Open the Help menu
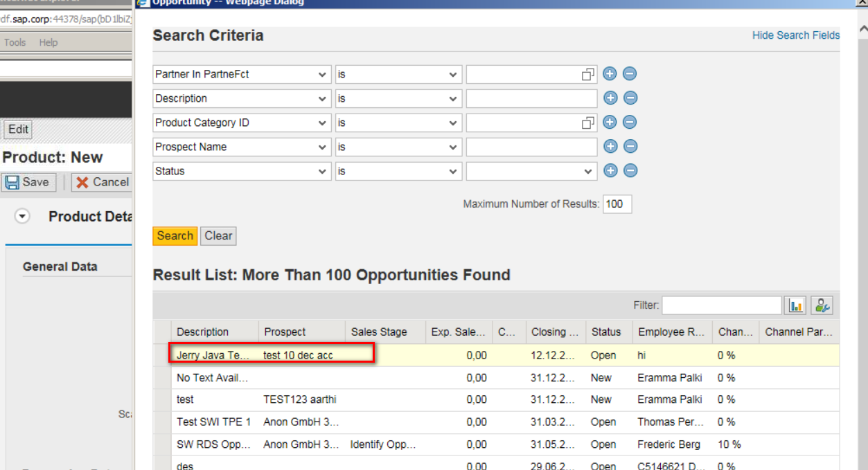The width and height of the screenshot is (868, 470). [x=48, y=42]
